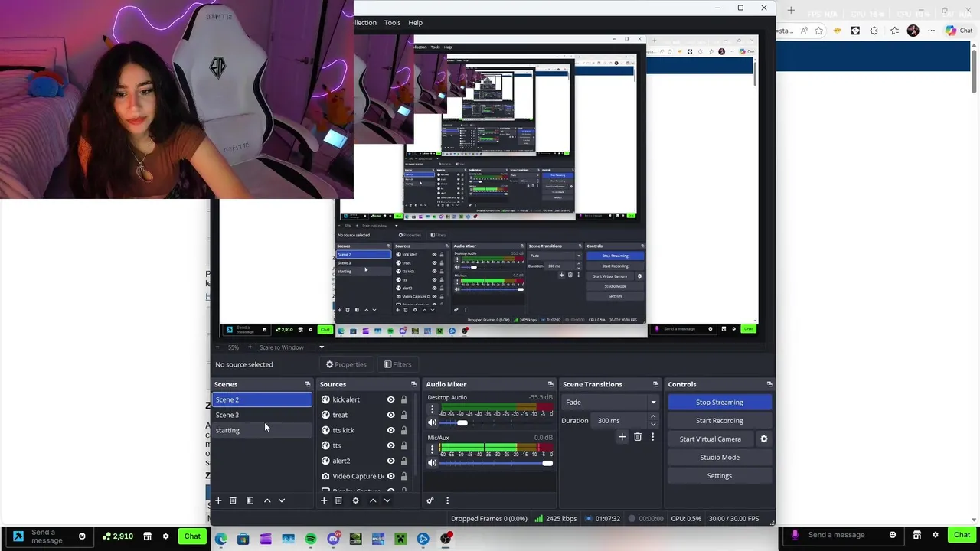This screenshot has width=980, height=551.
Task: Open a new tab in Edge
Action: pyautogui.click(x=791, y=11)
